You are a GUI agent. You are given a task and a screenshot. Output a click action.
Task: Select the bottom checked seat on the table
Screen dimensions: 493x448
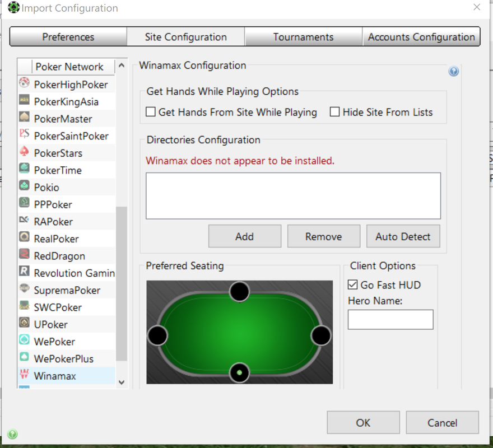pyautogui.click(x=239, y=373)
